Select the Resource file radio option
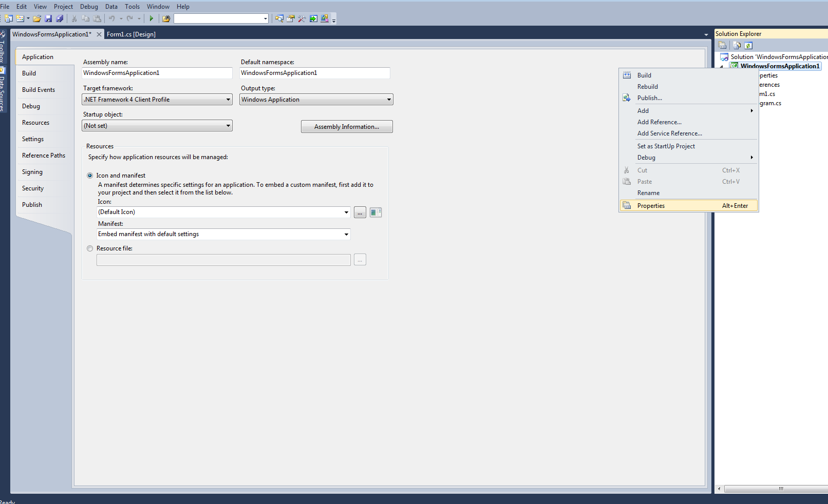The image size is (828, 504). [x=90, y=248]
